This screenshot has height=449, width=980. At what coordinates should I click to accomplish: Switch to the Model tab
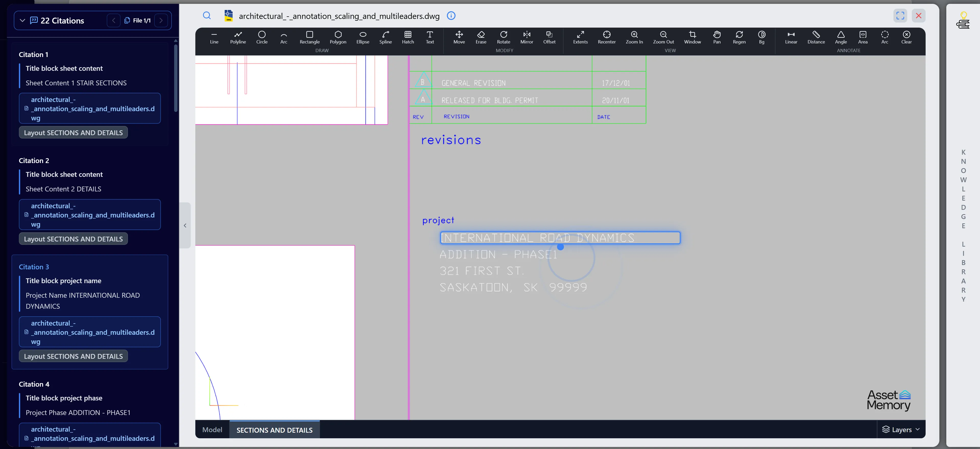(212, 430)
